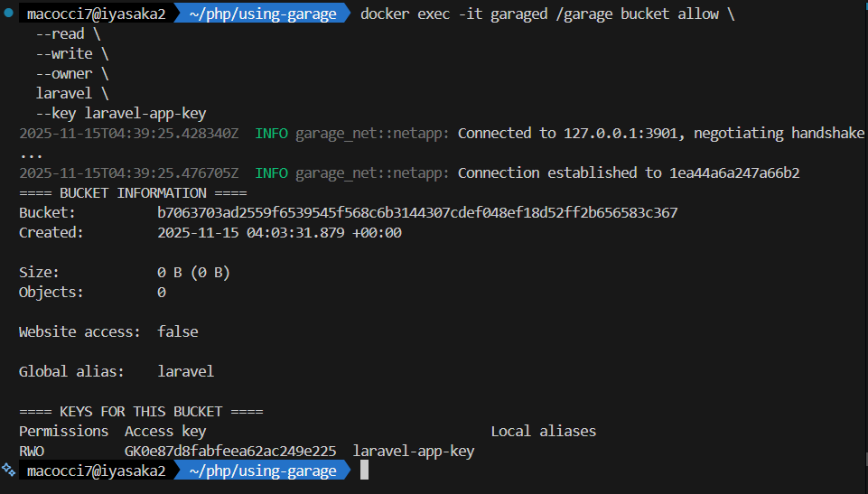Click the Created timestamp value
868x494 pixels.
(279, 233)
